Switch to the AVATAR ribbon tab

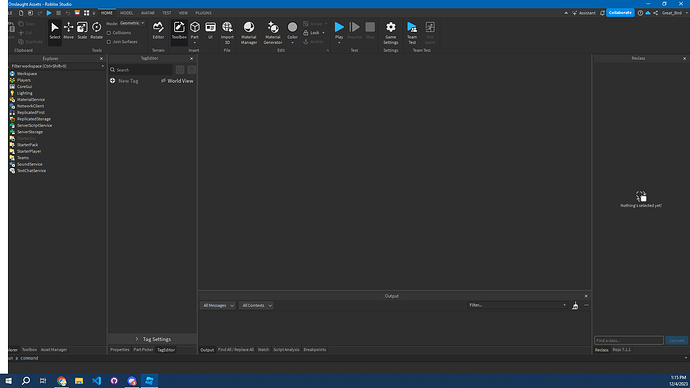coord(147,13)
